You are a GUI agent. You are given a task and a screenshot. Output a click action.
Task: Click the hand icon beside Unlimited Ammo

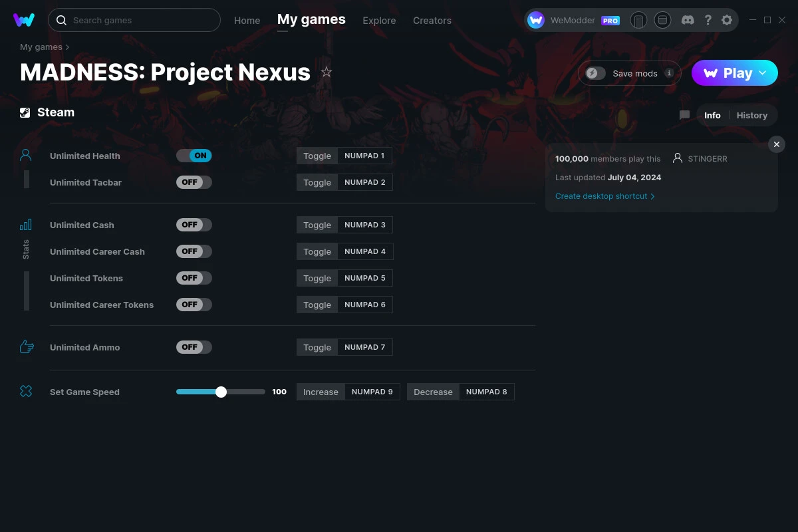25,346
